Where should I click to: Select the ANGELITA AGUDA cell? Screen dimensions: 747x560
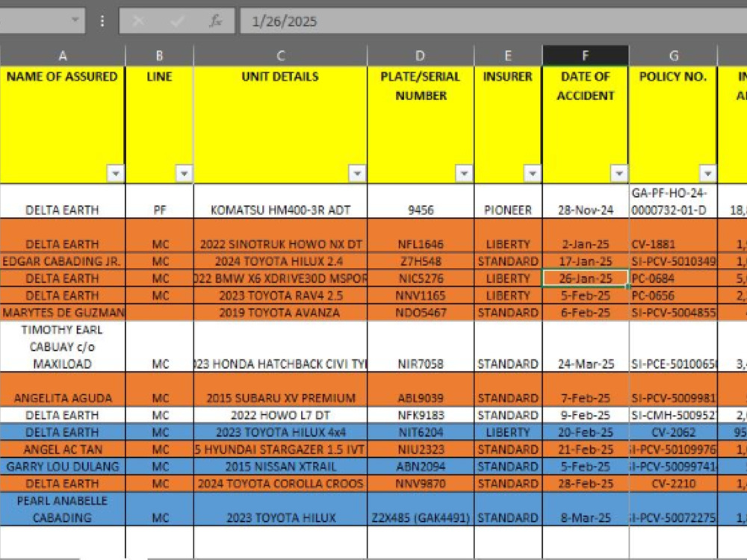[63, 390]
